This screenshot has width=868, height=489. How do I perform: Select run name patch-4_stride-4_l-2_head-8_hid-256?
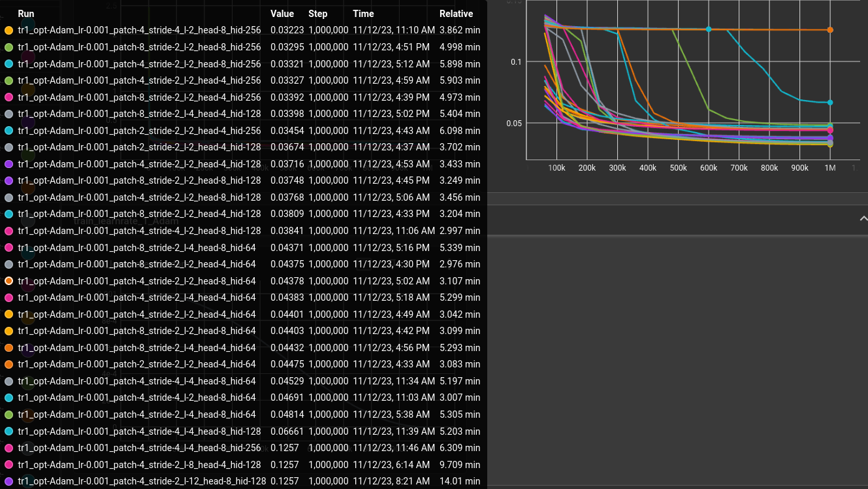pyautogui.click(x=139, y=31)
